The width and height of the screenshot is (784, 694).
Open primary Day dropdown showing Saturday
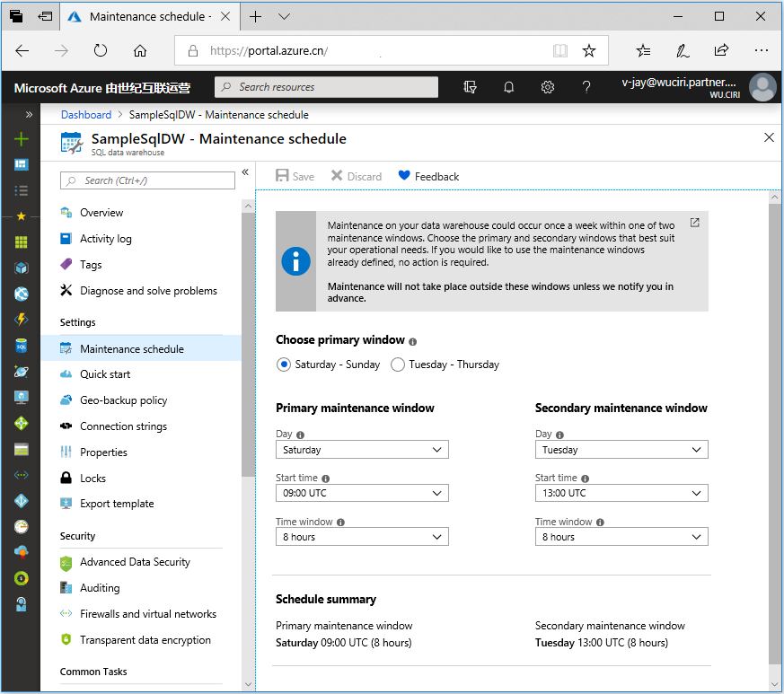click(x=362, y=450)
